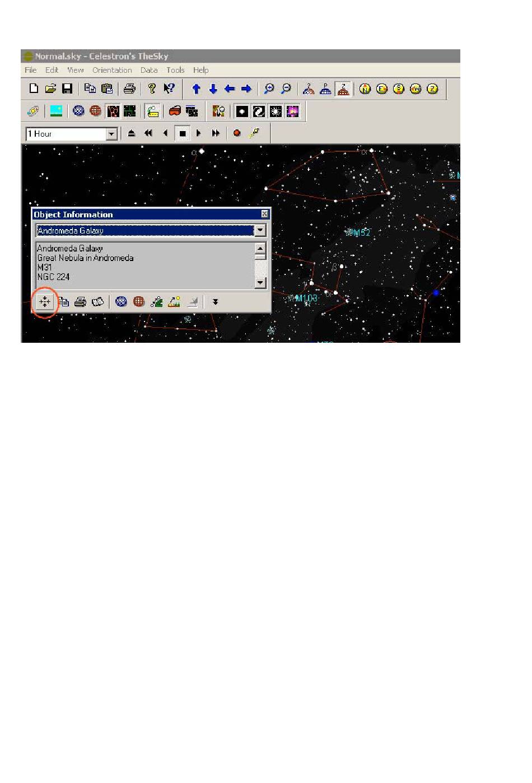Zoom out of the sky chart

(x=286, y=88)
